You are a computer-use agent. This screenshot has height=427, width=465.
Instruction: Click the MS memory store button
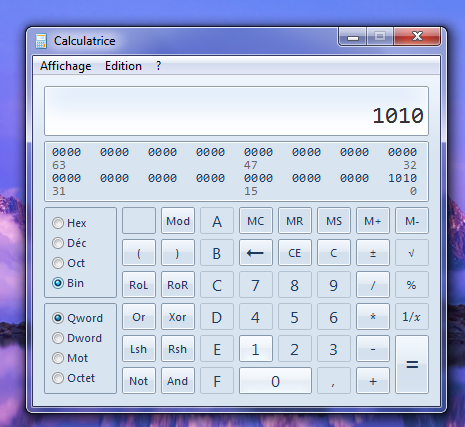point(334,221)
